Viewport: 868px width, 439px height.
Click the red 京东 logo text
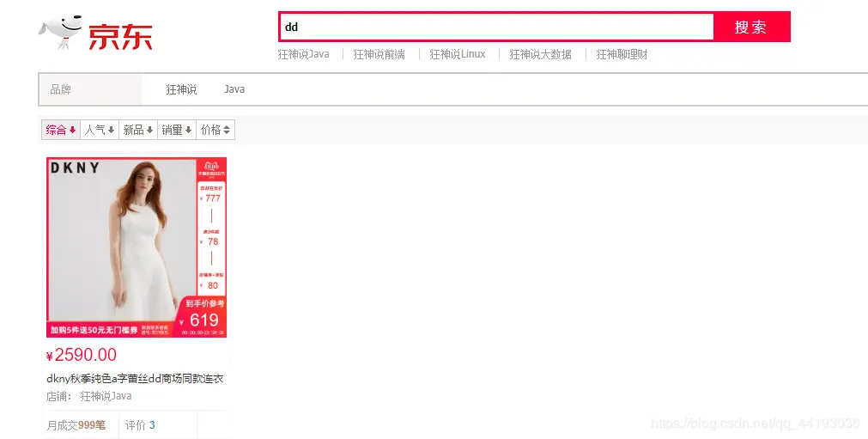click(120, 37)
